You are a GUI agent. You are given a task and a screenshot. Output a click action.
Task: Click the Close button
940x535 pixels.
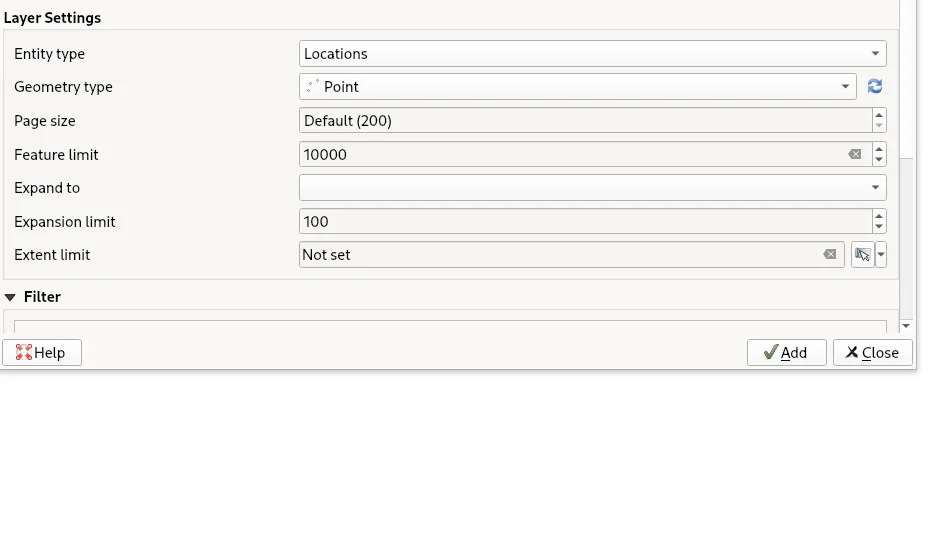click(x=872, y=352)
